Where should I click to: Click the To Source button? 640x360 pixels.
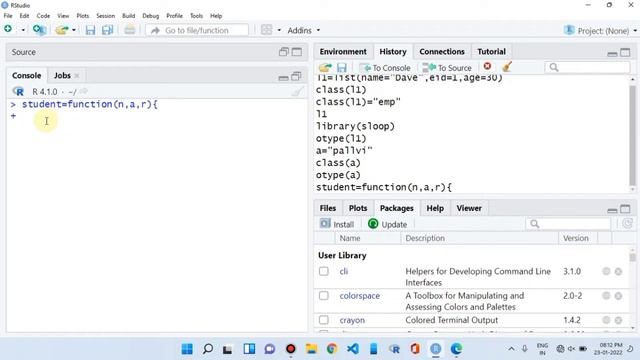tap(447, 68)
